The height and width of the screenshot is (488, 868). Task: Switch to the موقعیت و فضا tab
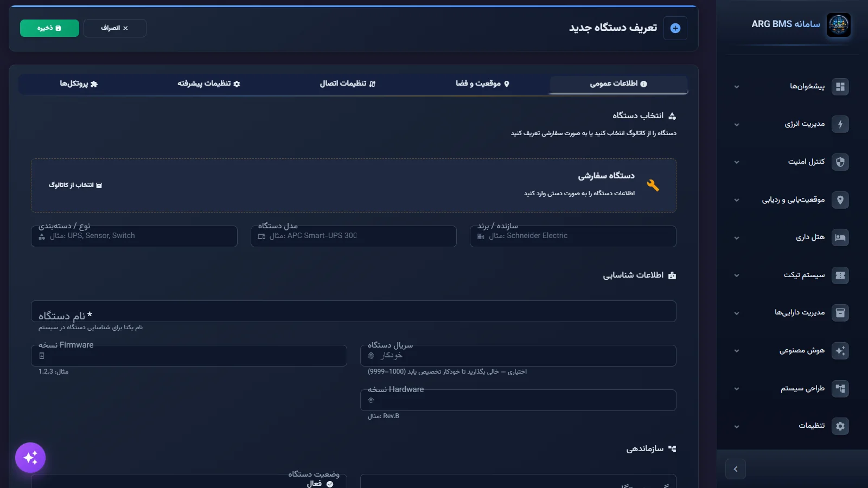(x=482, y=84)
